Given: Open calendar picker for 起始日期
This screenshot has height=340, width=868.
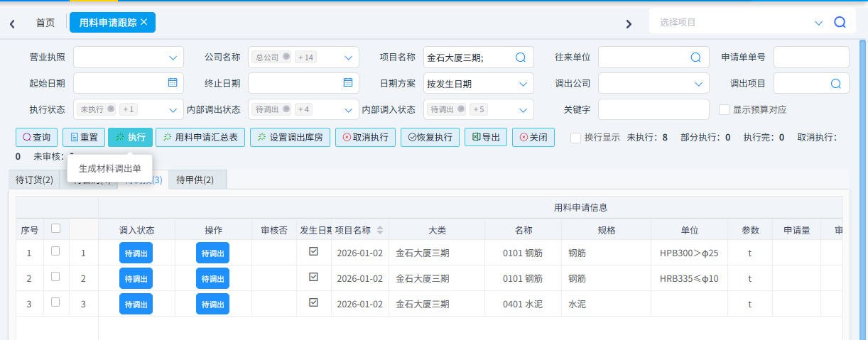Looking at the screenshot, I should 172,82.
